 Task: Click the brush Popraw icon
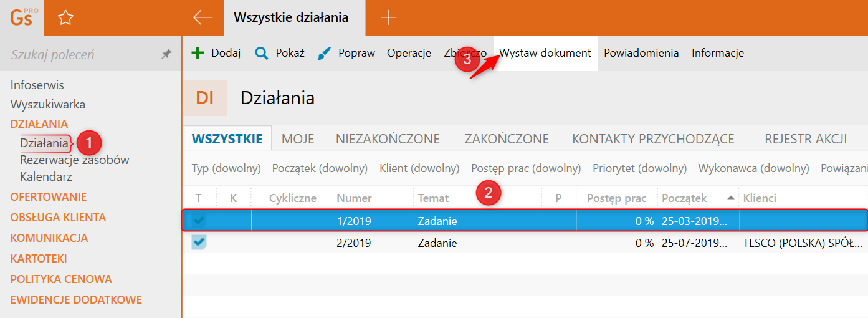(324, 53)
